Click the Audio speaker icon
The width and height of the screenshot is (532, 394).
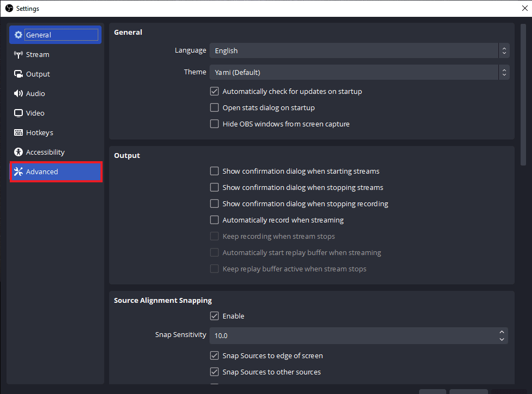[17, 93]
